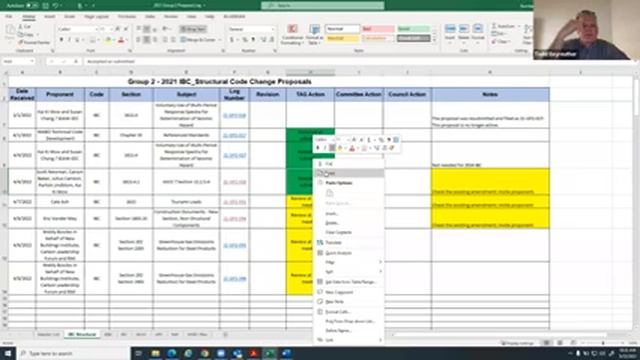This screenshot has width=640, height=360.
Task: Switch to Normal view in the status bar
Action: click(546, 343)
